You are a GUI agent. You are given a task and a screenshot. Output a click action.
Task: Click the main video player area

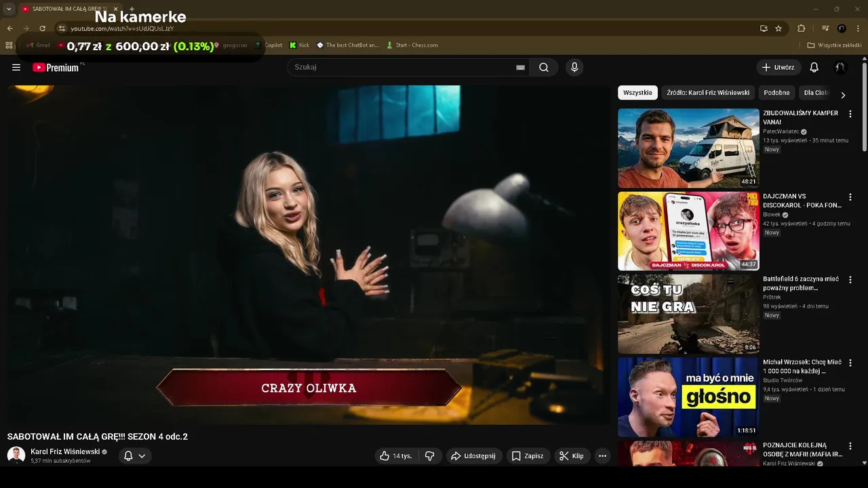[x=309, y=255]
